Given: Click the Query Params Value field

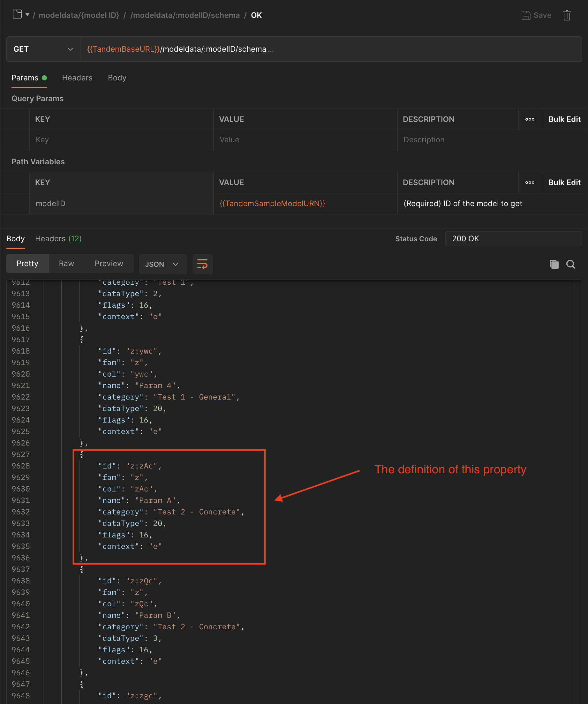Looking at the screenshot, I should pyautogui.click(x=305, y=140).
